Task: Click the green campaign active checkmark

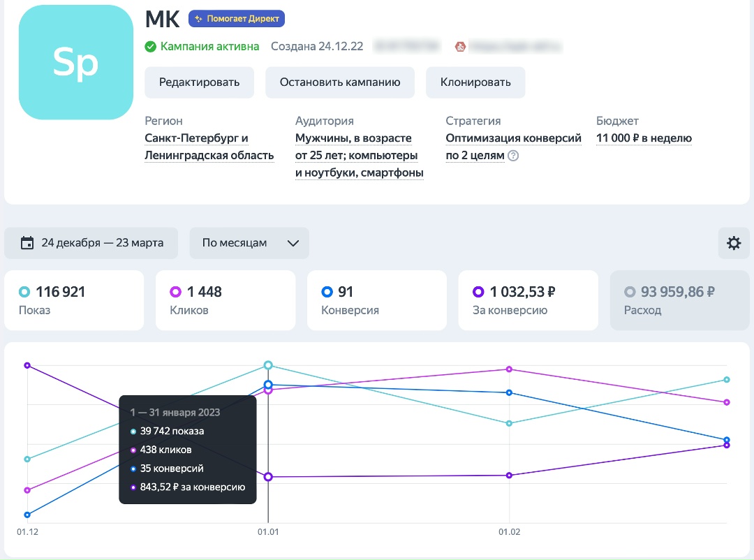Action: click(150, 47)
